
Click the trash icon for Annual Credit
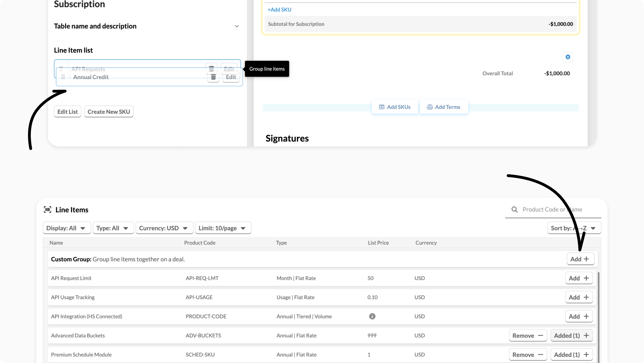coord(213,77)
